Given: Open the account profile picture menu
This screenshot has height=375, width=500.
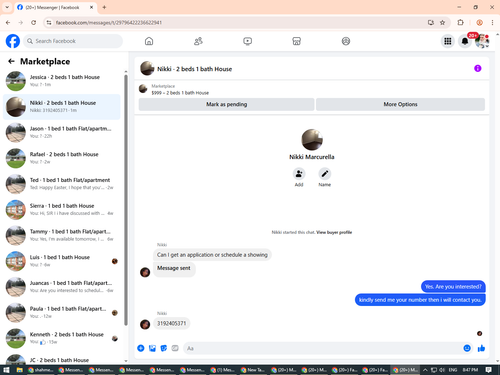Looking at the screenshot, I should pyautogui.click(x=482, y=41).
